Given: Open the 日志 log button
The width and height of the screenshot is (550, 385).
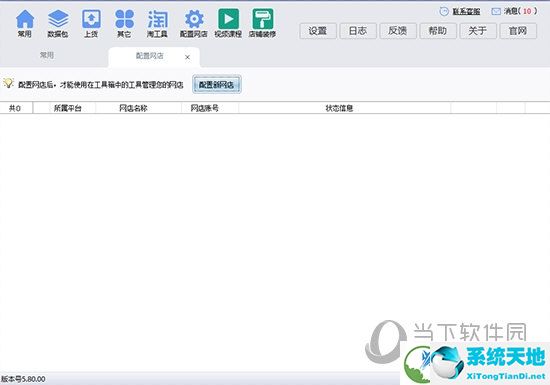Looking at the screenshot, I should (358, 31).
